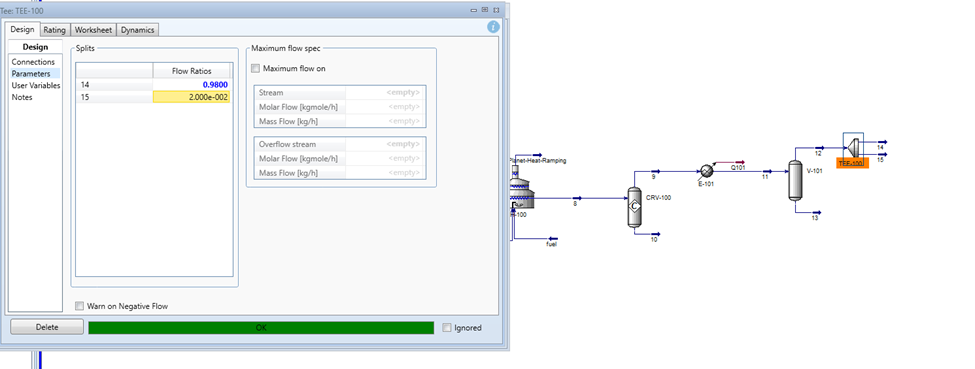Click stream 13 arrow below V-101

pyautogui.click(x=816, y=212)
